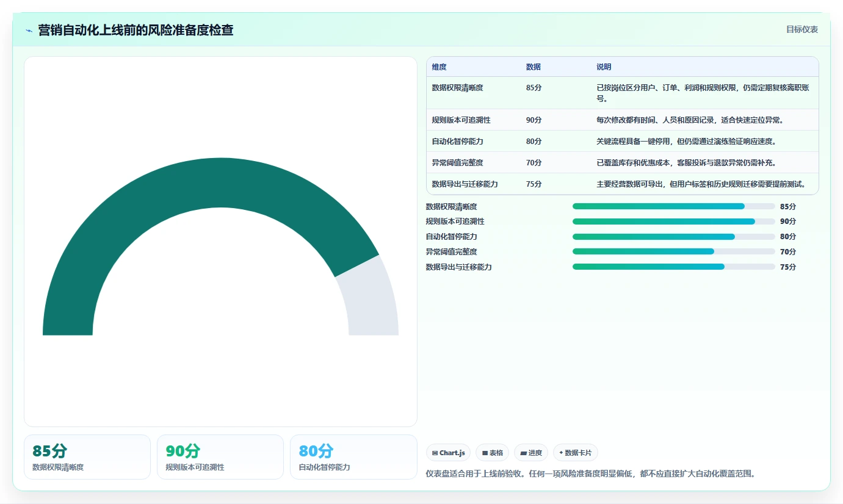843x504 pixels.
Task: Click the 异常阈值完整度 label in the progress list
Action: pyautogui.click(x=452, y=252)
